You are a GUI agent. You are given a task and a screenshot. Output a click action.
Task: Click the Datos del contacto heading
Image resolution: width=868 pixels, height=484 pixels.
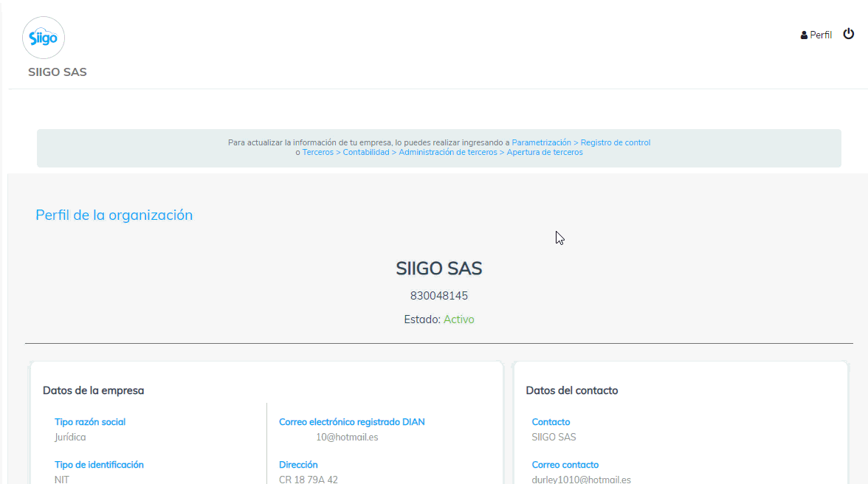tap(572, 390)
